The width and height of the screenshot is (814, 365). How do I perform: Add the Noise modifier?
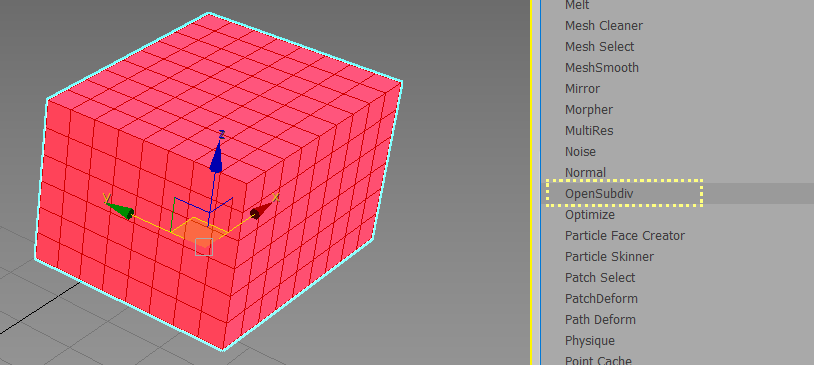[x=677, y=152]
